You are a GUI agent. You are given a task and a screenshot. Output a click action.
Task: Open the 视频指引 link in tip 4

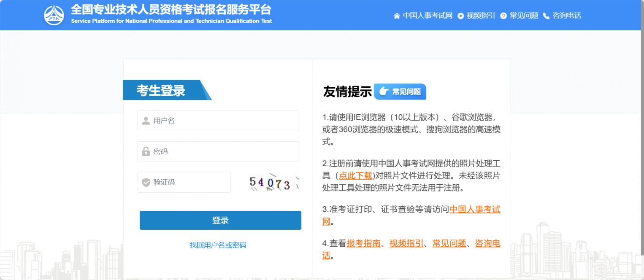tap(406, 243)
